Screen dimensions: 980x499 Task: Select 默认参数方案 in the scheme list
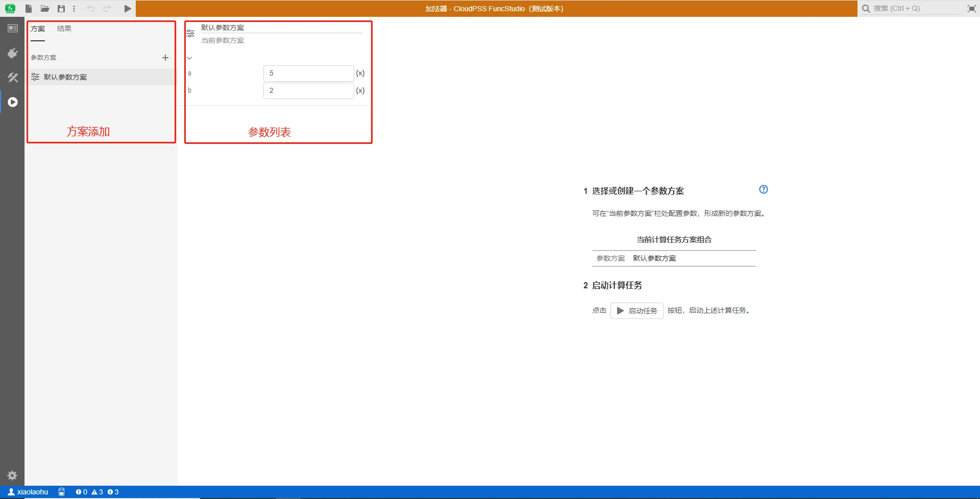[x=101, y=77]
